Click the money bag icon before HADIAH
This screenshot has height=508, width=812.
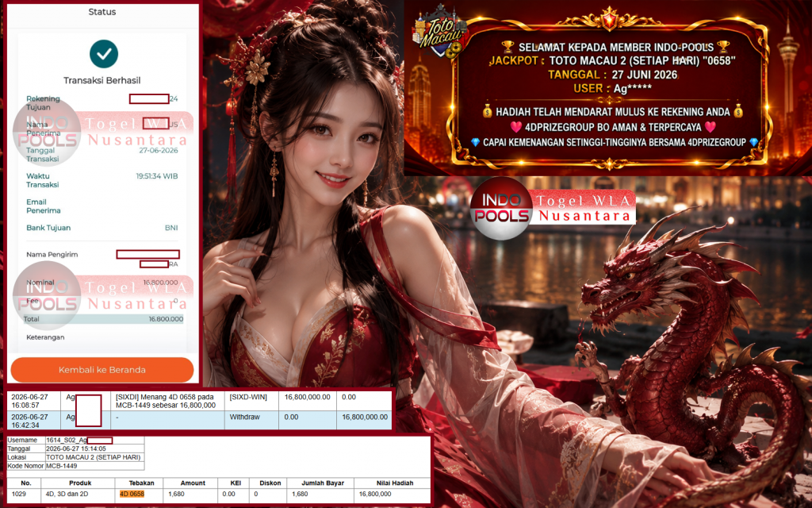(487, 111)
